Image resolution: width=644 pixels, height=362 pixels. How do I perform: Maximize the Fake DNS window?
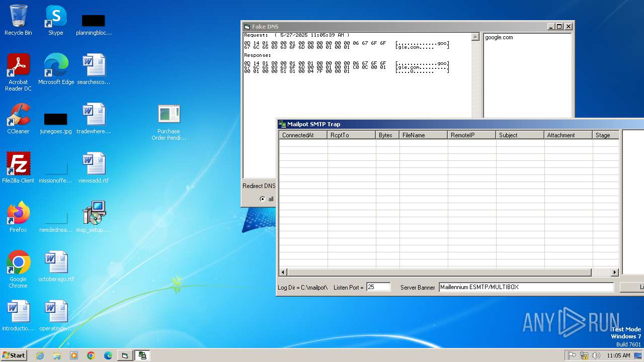click(559, 27)
